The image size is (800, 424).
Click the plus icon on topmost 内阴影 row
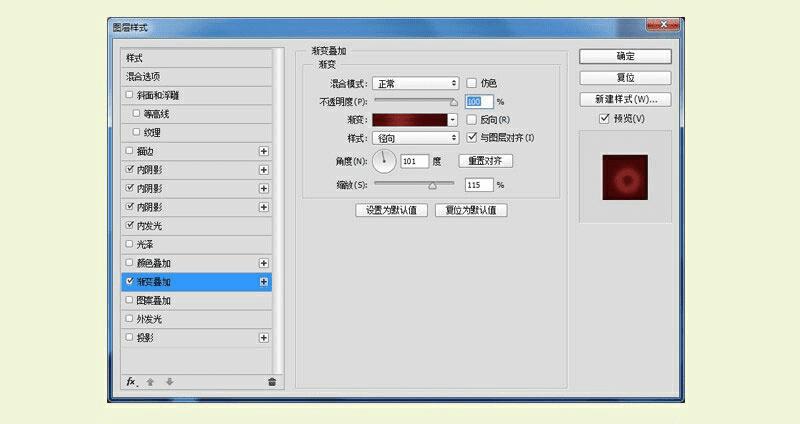pos(264,170)
